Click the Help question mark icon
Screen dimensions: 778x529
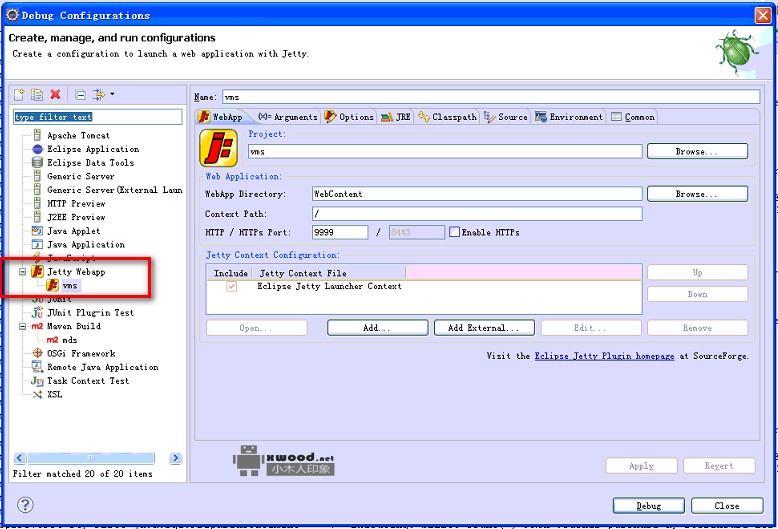pyautogui.click(x=25, y=505)
